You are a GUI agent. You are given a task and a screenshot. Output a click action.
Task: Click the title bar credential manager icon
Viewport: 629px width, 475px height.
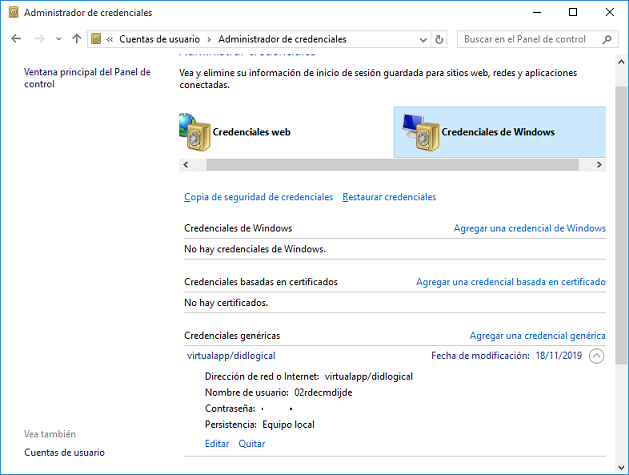click(14, 12)
